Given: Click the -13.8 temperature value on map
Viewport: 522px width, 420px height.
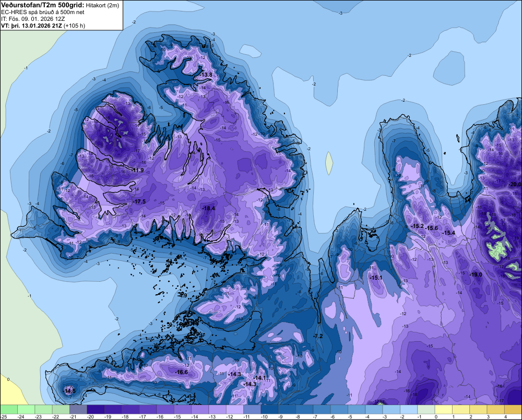Looking at the screenshot, I should pos(206,75).
